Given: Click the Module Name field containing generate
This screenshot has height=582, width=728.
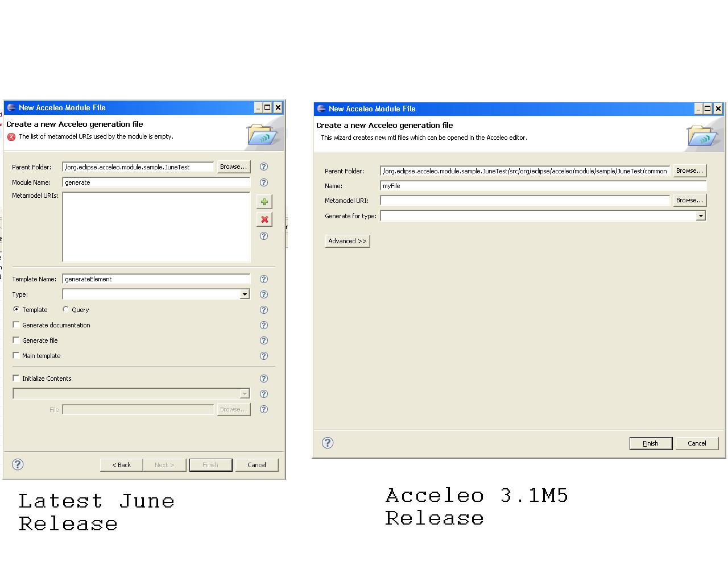Looking at the screenshot, I should pyautogui.click(x=156, y=182).
